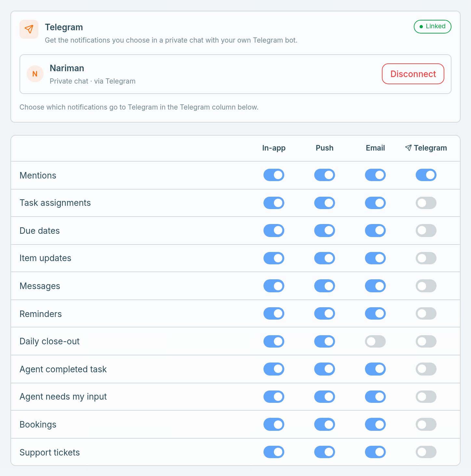This screenshot has height=476, width=471.
Task: Click the orange Telegram paper-plane icon
Action: (x=29, y=29)
